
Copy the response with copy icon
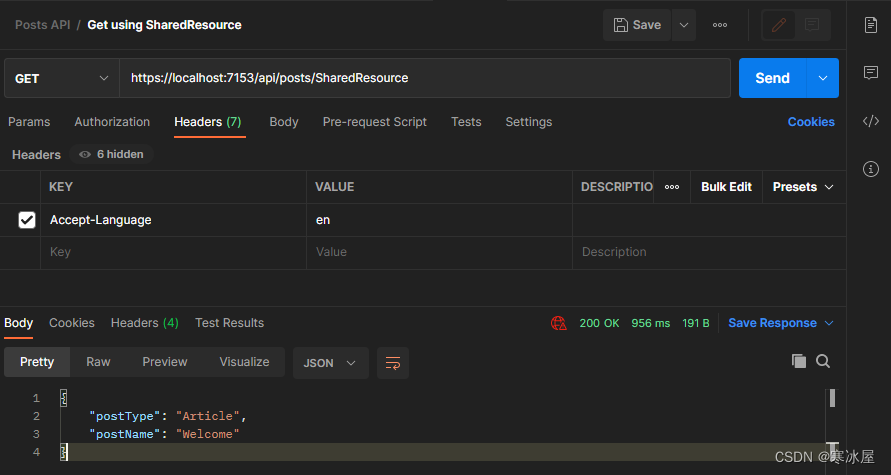coord(799,361)
